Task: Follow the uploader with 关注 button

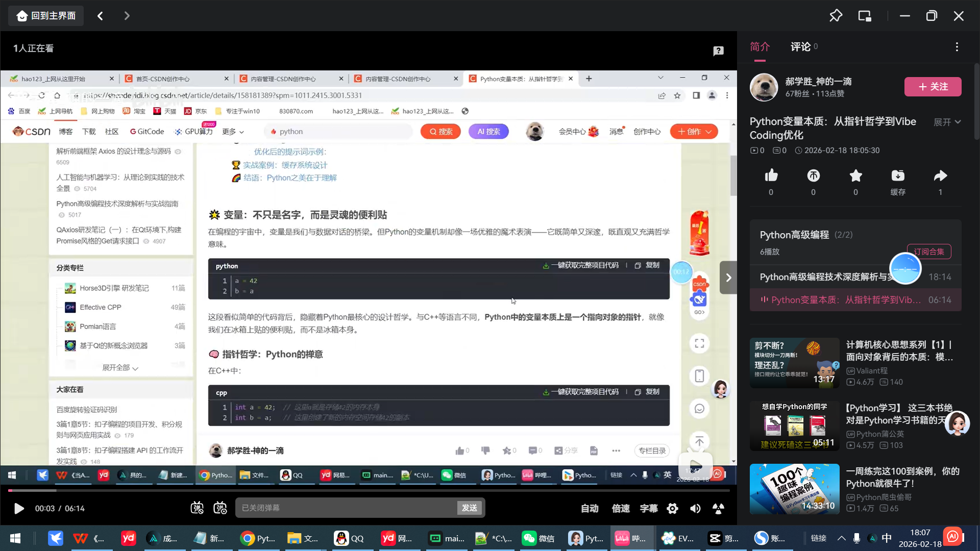Action: point(933,87)
